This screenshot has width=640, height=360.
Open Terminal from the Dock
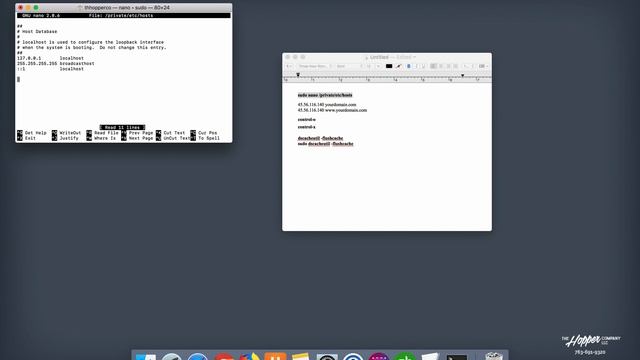click(x=456, y=357)
